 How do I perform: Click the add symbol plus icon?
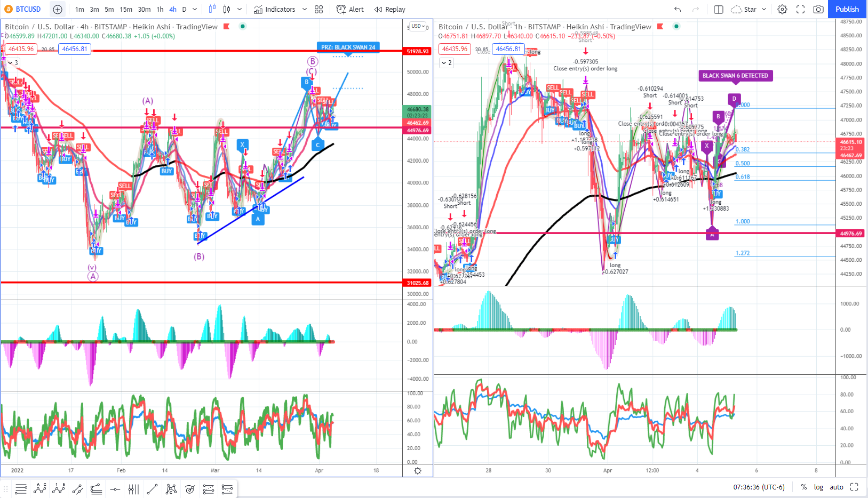point(58,9)
